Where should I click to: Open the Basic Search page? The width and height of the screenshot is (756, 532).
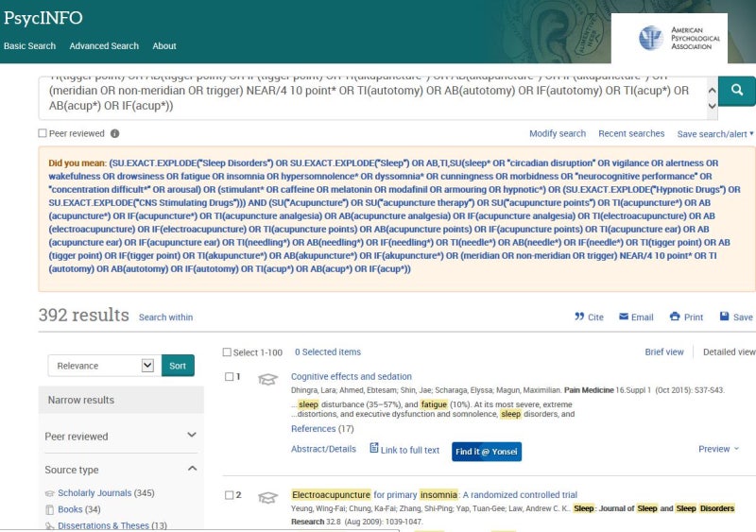coord(30,45)
